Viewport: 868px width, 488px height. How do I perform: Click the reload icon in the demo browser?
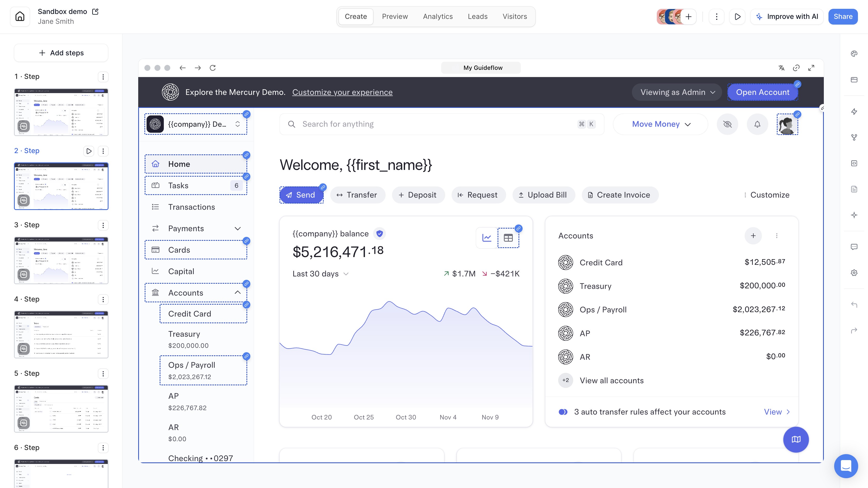pos(213,68)
